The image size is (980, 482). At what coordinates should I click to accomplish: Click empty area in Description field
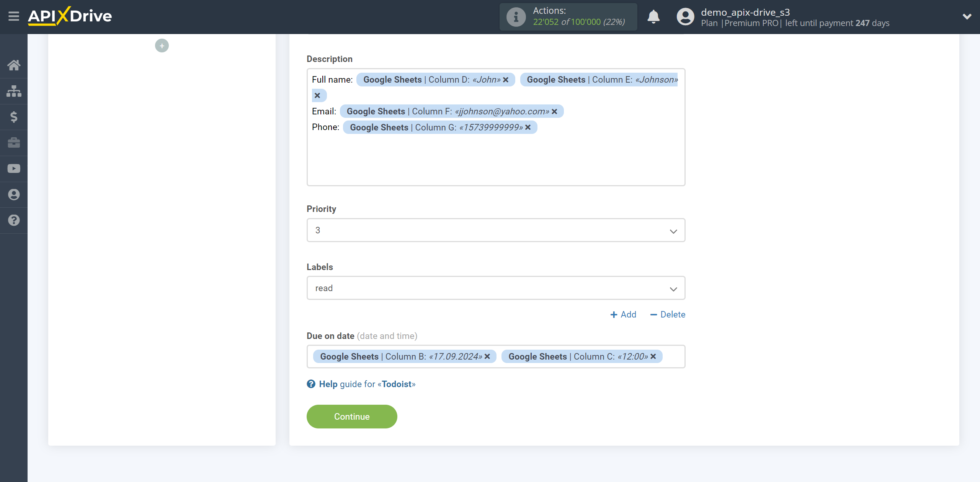pyautogui.click(x=496, y=161)
